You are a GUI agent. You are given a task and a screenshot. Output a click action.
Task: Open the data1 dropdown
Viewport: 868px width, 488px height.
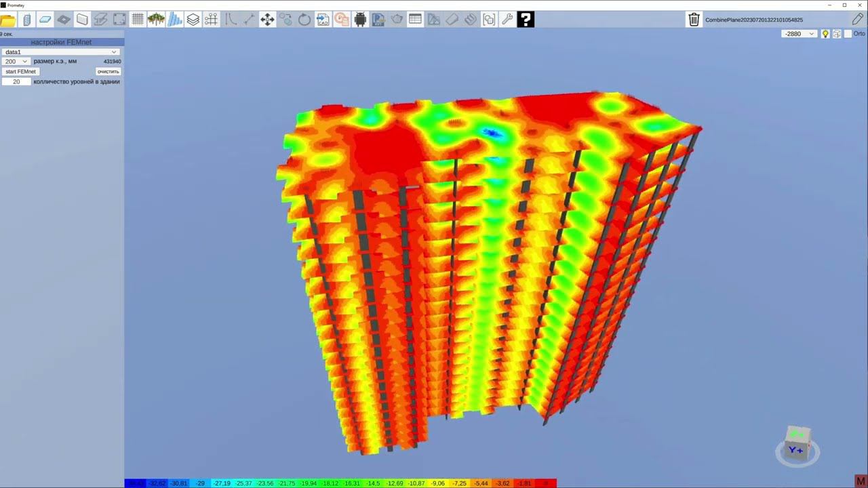(x=61, y=52)
